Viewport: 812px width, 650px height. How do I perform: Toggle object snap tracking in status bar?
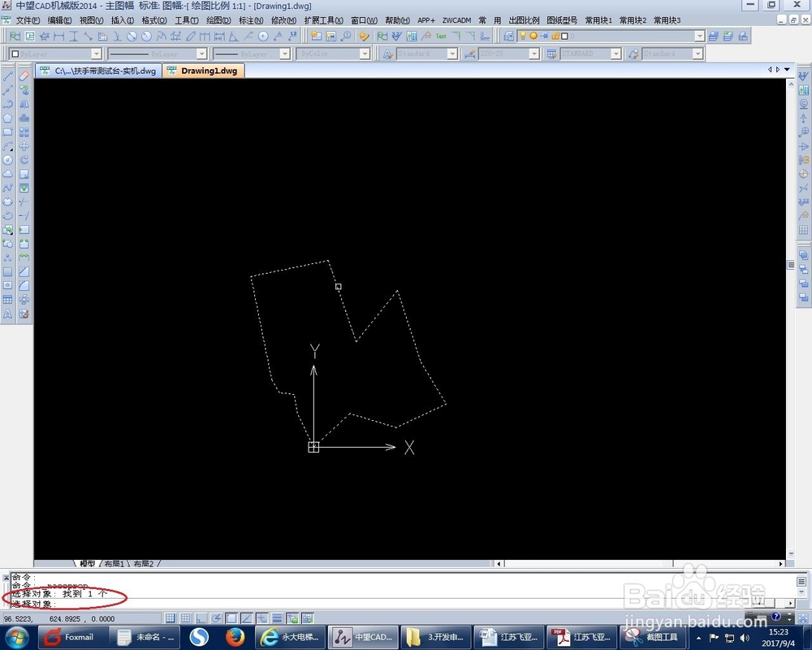pos(247,618)
